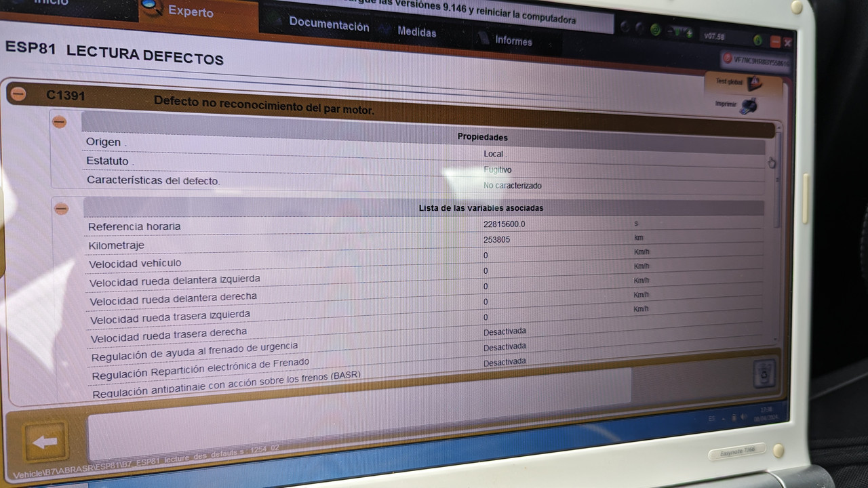
Task: Click the Fugitivo status value
Action: (x=498, y=169)
